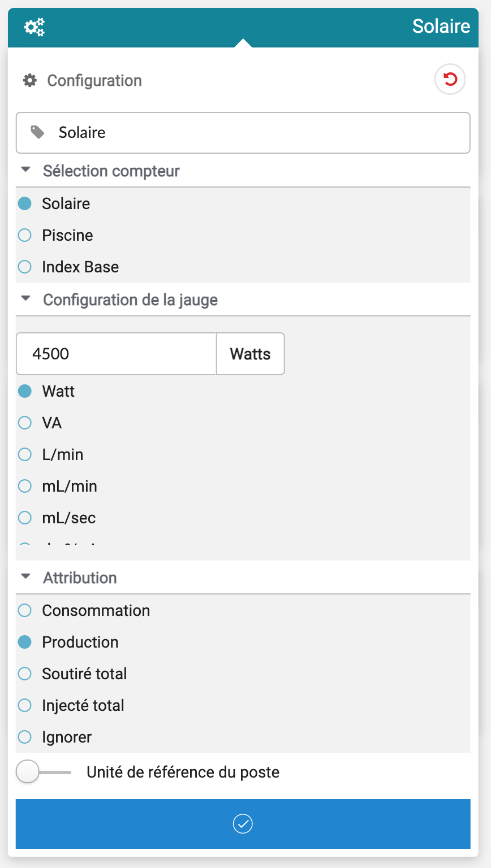Click the tag icon in name field
This screenshot has height=868, width=491.
click(37, 132)
